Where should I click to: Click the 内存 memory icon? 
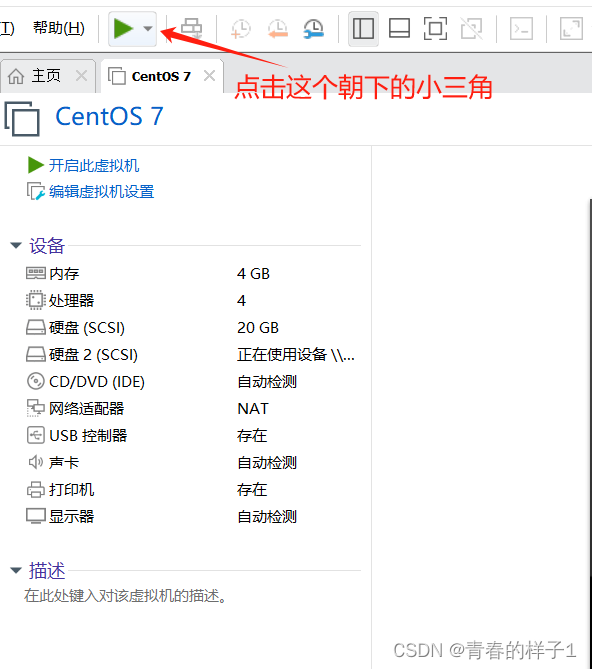click(x=36, y=273)
